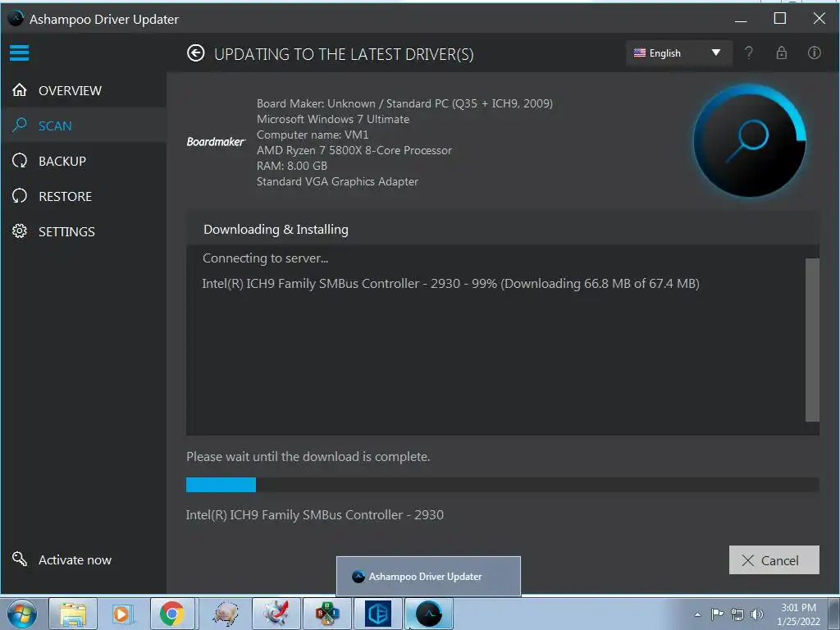Select the SMBus Controller 99% download row
Image resolution: width=840 pixels, height=630 pixels.
450,283
